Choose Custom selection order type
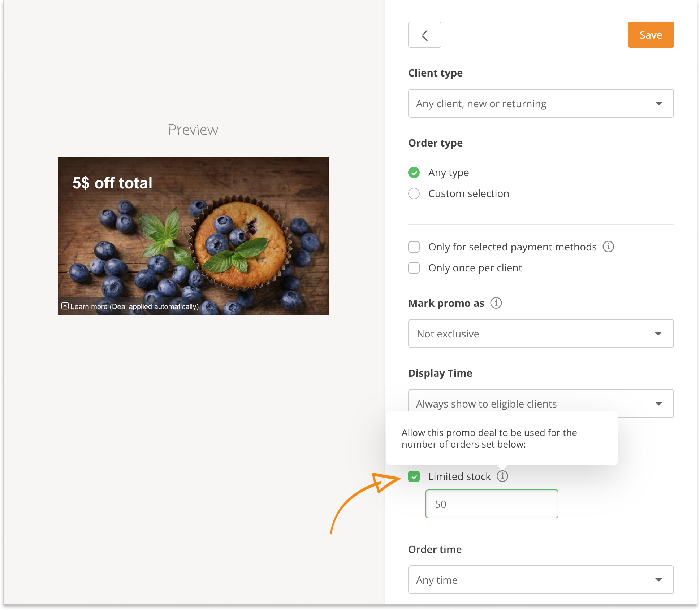 414,193
